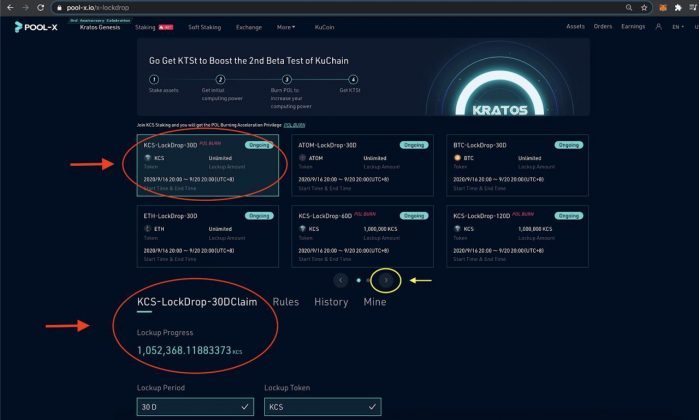Select the first carousel page dot
The height and width of the screenshot is (420, 699).
358,280
